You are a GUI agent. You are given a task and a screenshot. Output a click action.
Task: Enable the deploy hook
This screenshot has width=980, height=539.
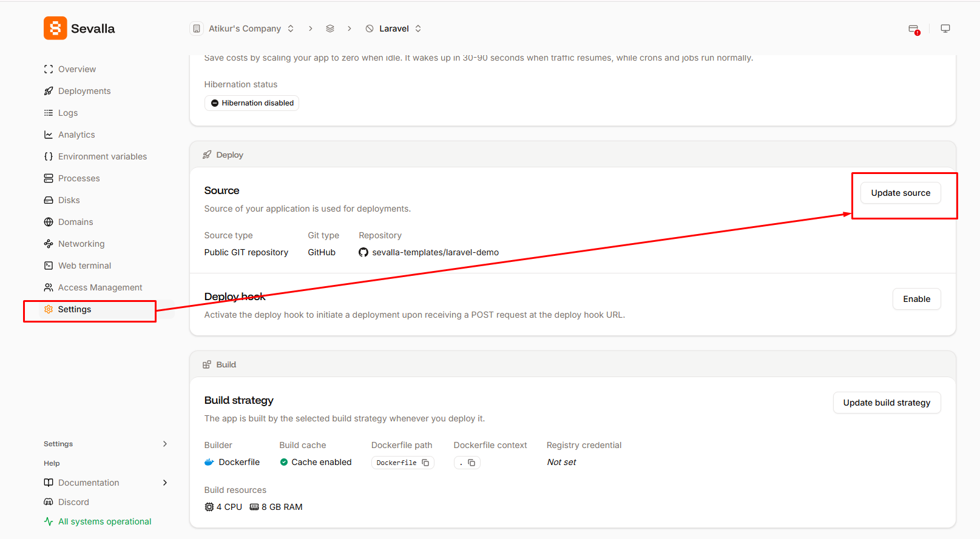click(916, 299)
